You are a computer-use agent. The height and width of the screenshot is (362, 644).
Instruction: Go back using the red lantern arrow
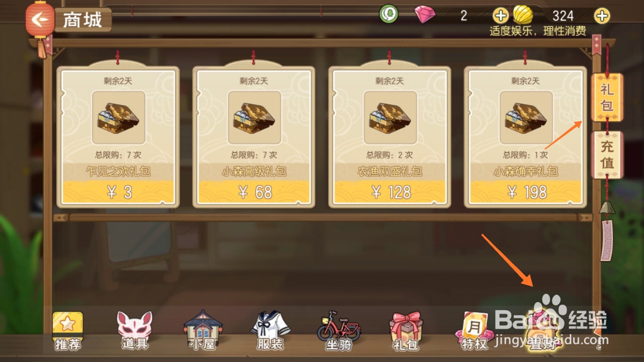39,19
